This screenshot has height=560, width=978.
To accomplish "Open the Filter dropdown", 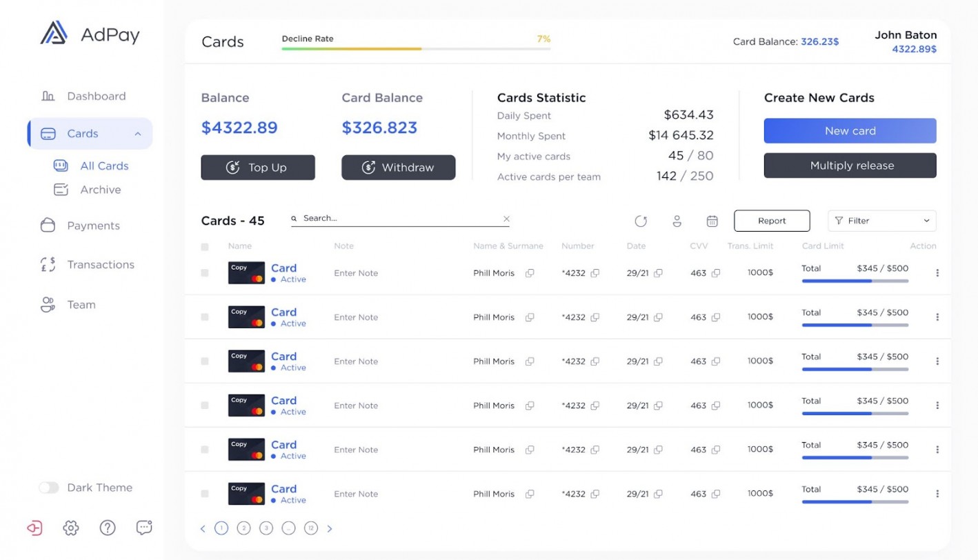I will click(x=882, y=221).
